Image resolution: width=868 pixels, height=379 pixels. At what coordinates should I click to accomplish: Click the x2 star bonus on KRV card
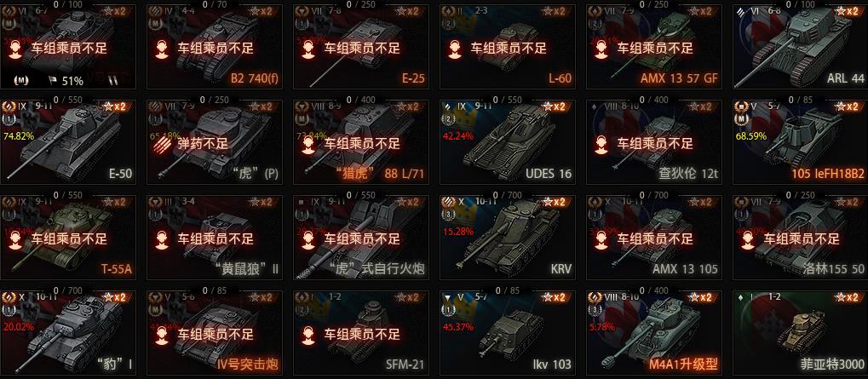tap(556, 202)
